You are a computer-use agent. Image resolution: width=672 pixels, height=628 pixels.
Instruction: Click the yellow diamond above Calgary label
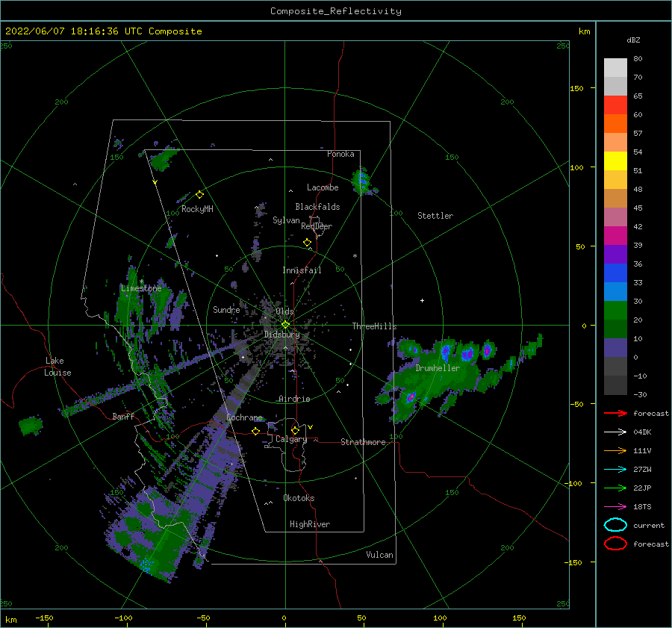point(295,430)
